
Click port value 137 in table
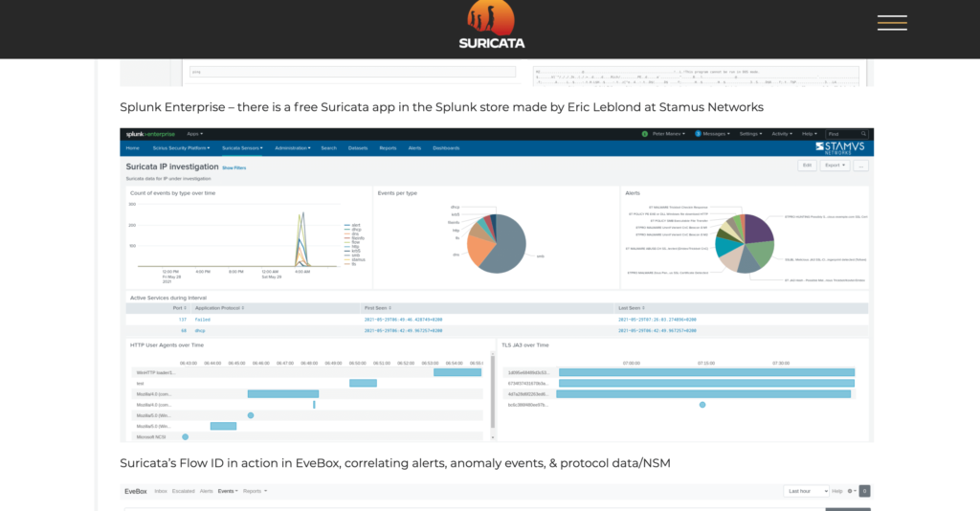coord(183,320)
